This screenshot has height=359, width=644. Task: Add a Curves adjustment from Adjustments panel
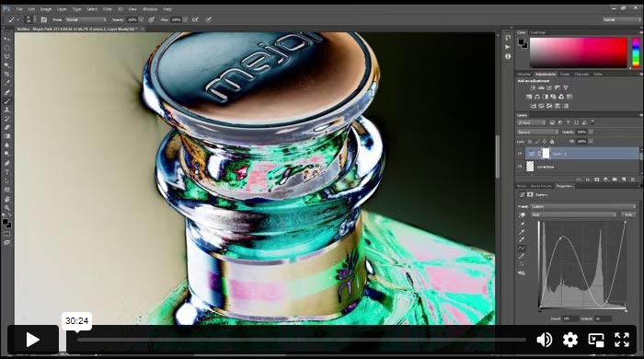point(549,87)
